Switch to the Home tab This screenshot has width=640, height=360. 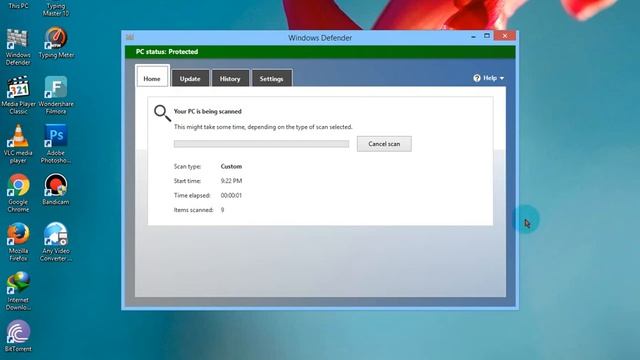[x=152, y=76]
